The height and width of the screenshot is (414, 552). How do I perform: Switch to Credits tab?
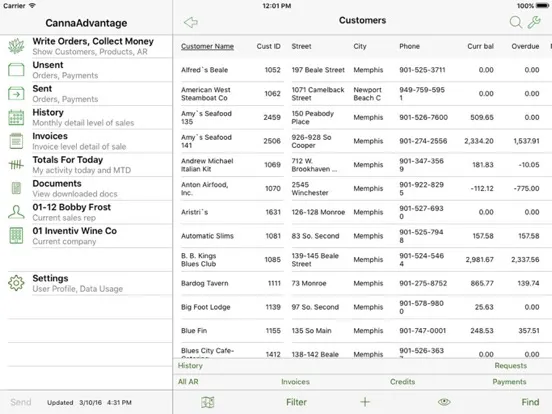402,382
